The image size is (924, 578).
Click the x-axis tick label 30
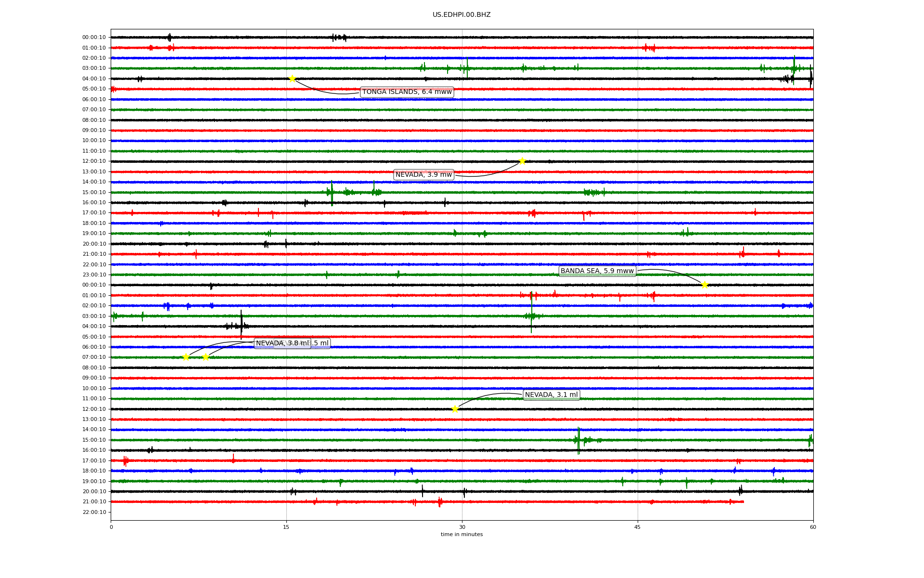462,527
